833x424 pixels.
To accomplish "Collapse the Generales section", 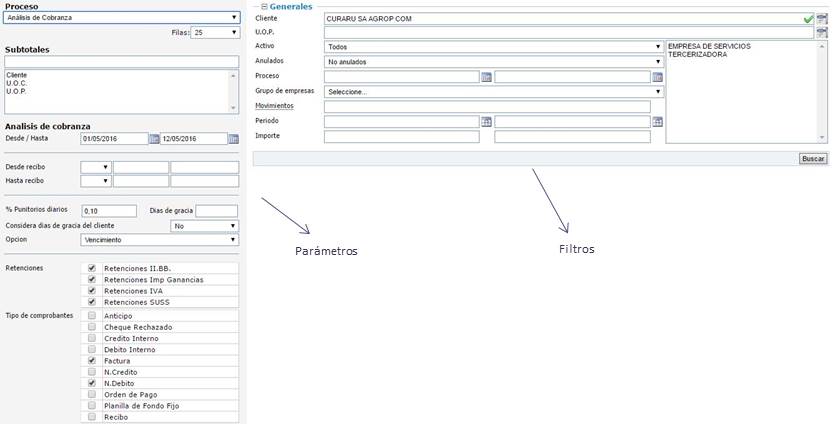I will tap(263, 6).
